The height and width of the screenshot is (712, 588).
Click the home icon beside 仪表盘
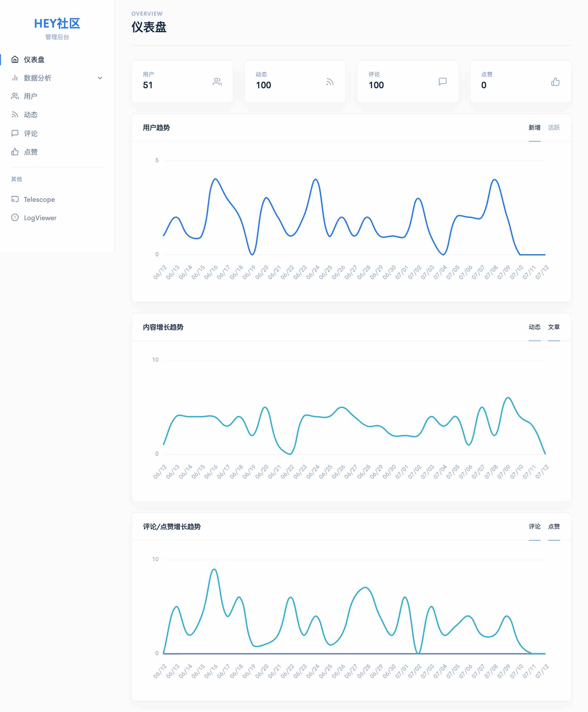[x=15, y=60]
